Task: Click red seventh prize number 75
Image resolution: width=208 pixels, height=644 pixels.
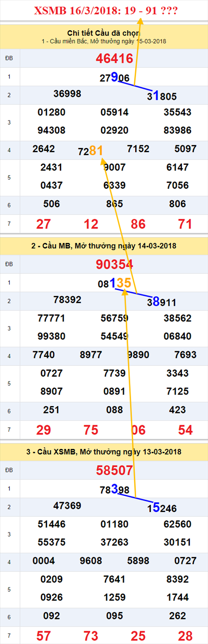Action: point(91,429)
